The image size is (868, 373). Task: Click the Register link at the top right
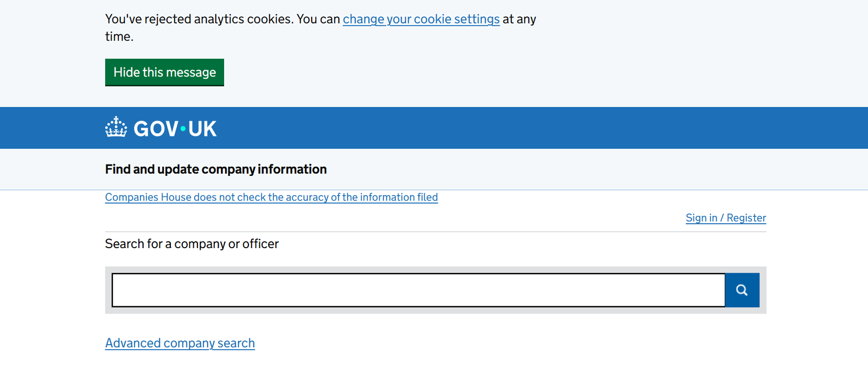tap(746, 218)
